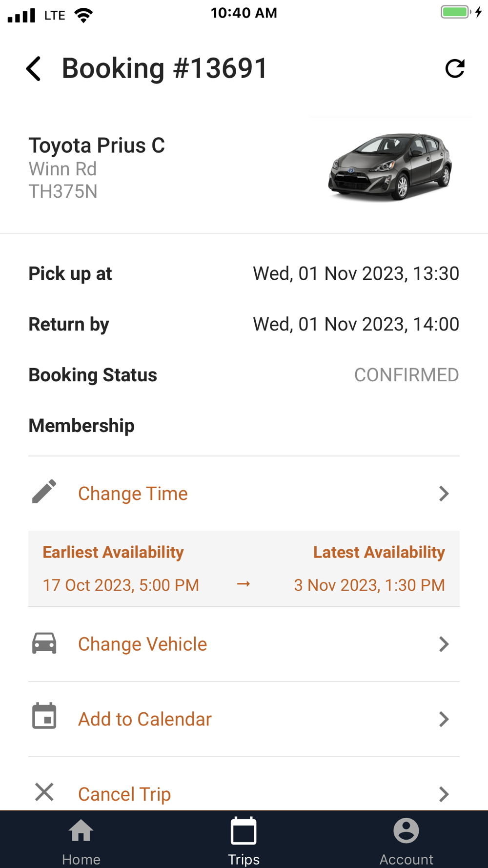Choose the Add to Calendar option

[145, 719]
